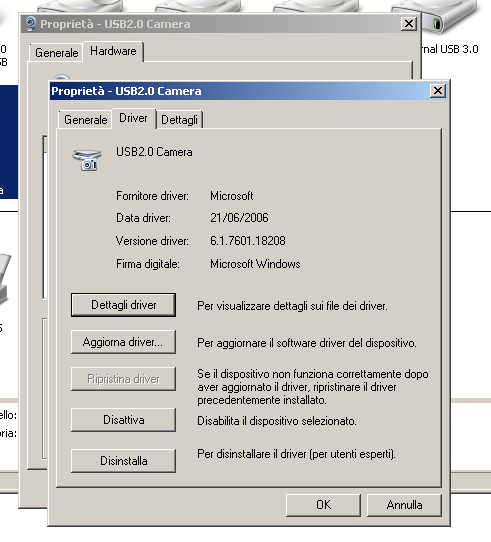Viewport: 491px width, 542px height.
Task: Click the Ripristina driver button
Action: point(123,379)
